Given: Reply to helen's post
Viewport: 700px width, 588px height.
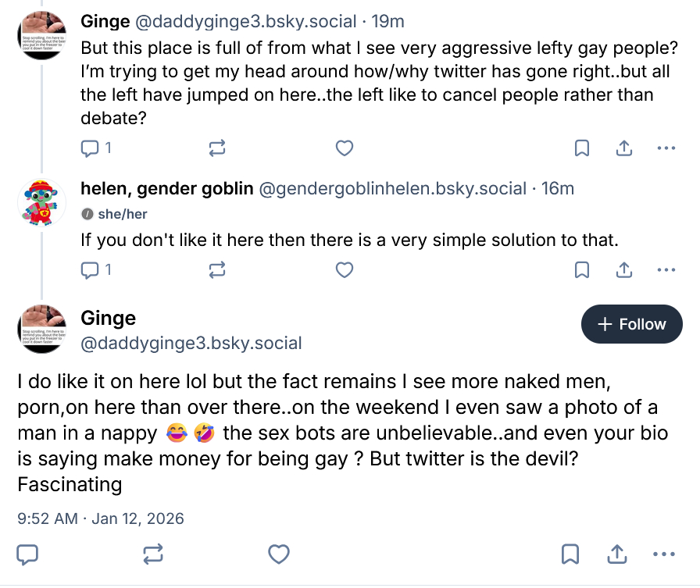Looking at the screenshot, I should pos(91,270).
